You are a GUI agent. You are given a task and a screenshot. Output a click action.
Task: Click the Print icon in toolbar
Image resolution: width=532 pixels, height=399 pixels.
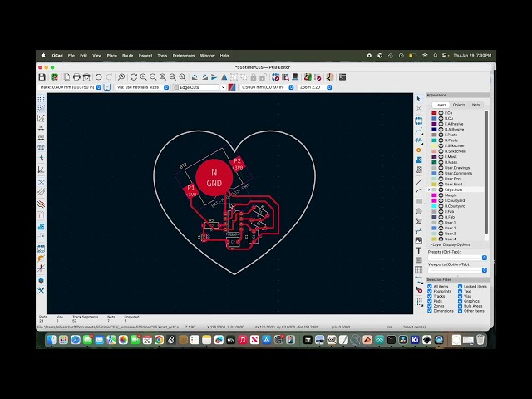76,77
